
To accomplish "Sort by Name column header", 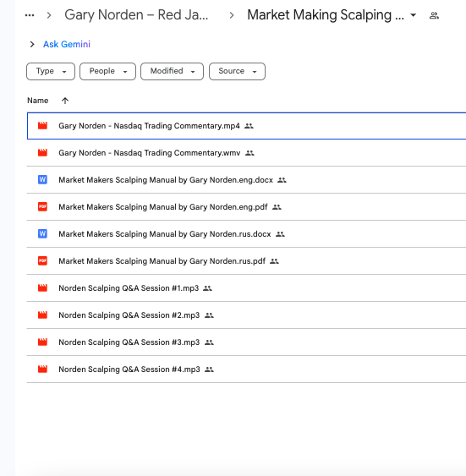I will click(38, 101).
